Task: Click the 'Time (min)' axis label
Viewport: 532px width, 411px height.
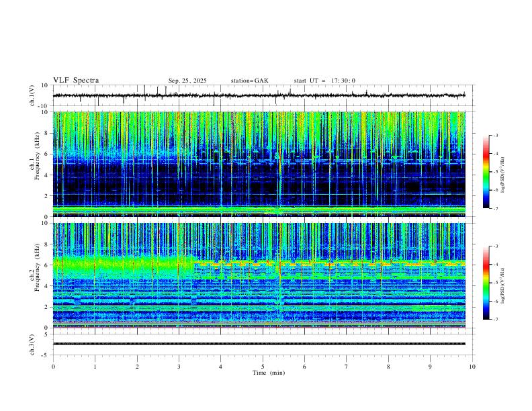Action: coord(269,373)
